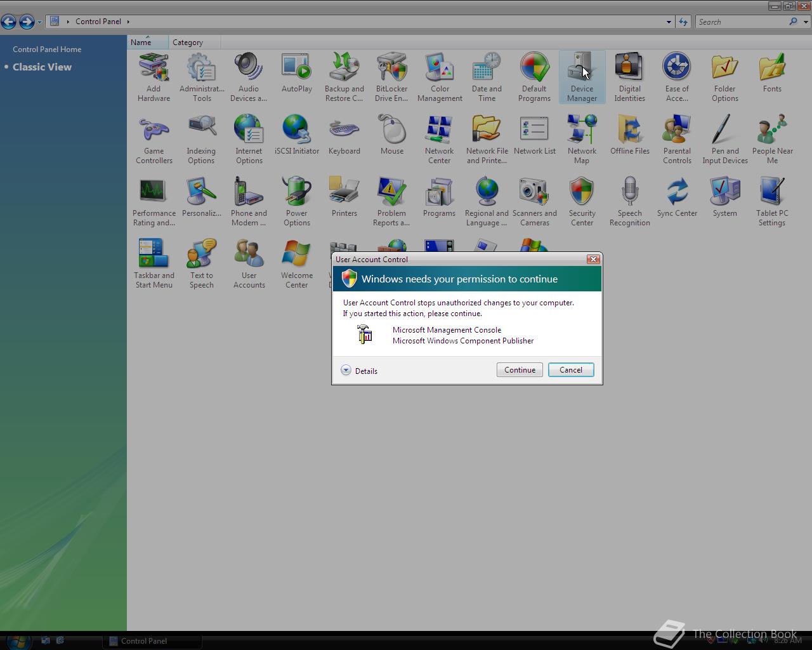Open Game Controllers
The image size is (812, 650).
click(x=154, y=139)
